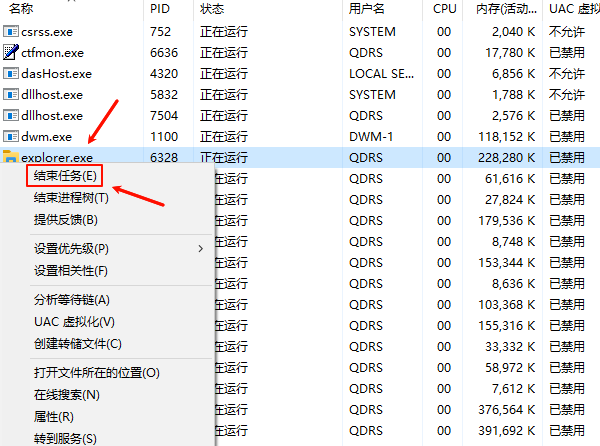600x446 pixels.
Task: Select the dasHost.exe process icon
Action: (x=12, y=73)
